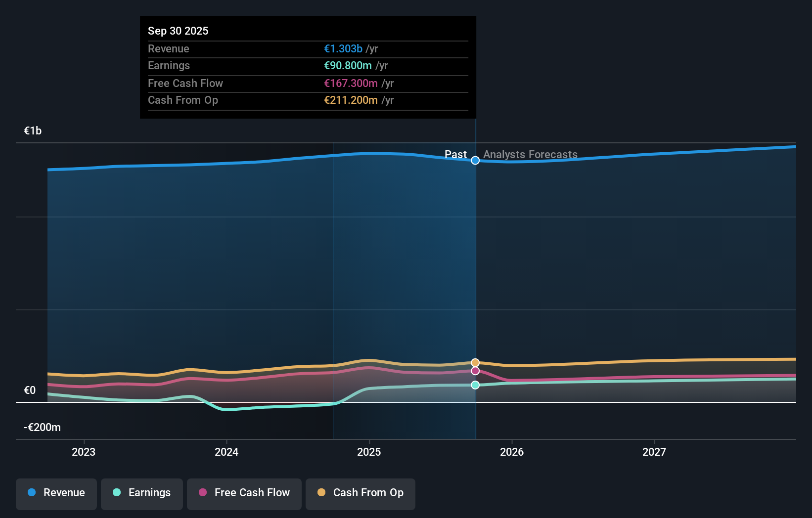Image resolution: width=812 pixels, height=518 pixels.
Task: Switch to the Analysts Forecasts section
Action: point(530,154)
